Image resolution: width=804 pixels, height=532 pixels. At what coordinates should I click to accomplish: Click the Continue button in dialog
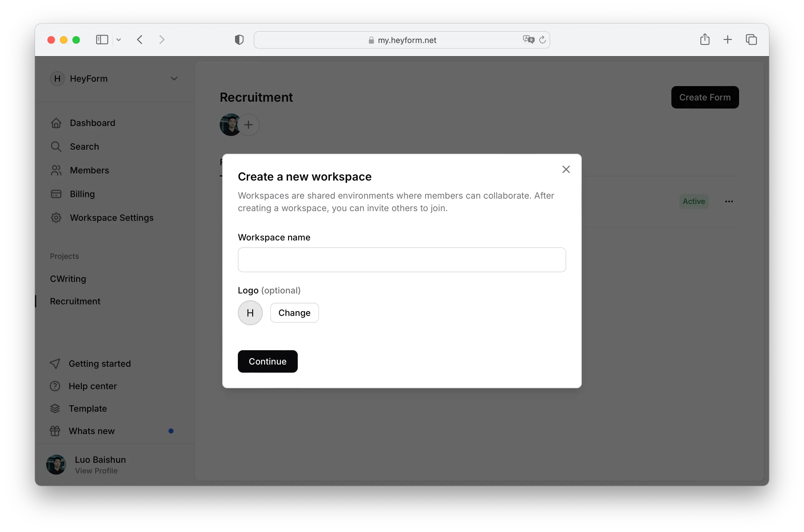coord(267,361)
